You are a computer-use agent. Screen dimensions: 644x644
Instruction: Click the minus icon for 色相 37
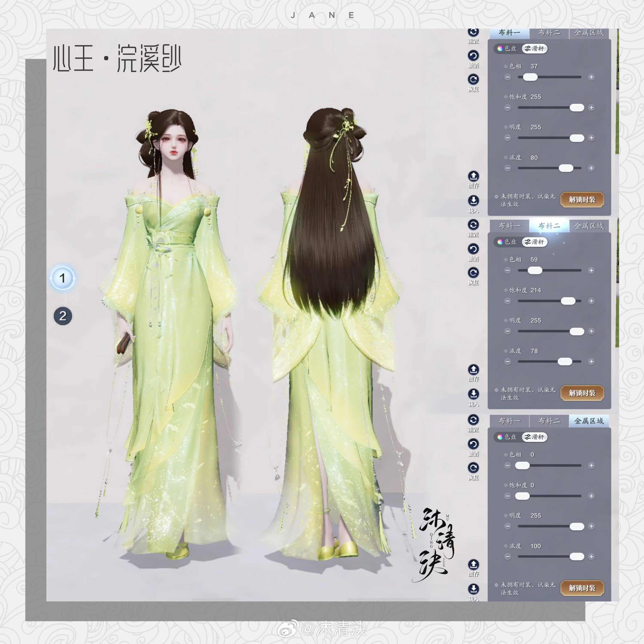508,77
